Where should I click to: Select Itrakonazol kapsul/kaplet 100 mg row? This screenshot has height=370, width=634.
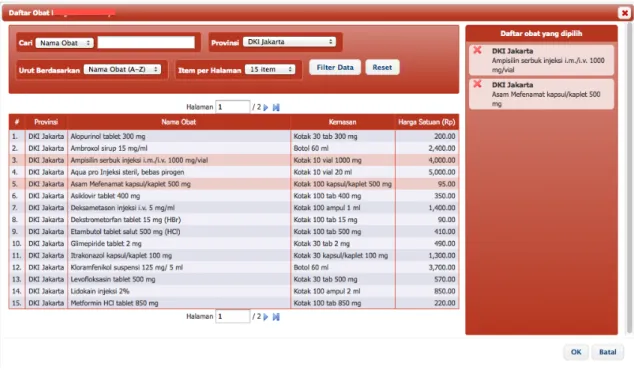click(x=234, y=256)
